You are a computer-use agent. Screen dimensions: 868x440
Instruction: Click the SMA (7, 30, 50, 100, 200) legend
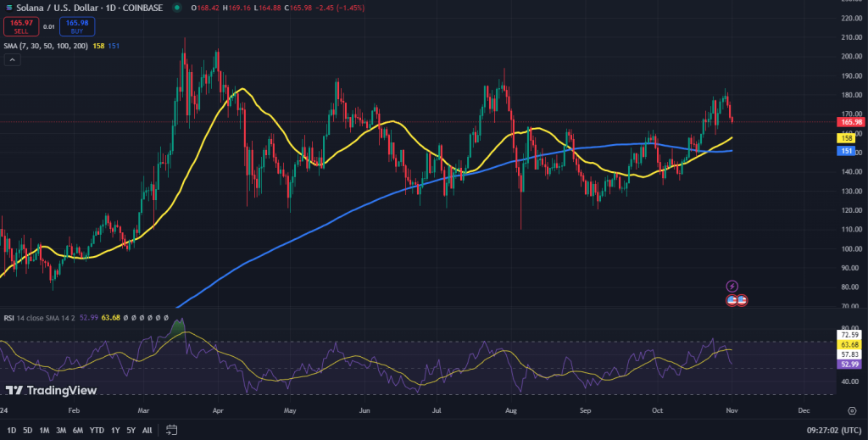(x=46, y=46)
